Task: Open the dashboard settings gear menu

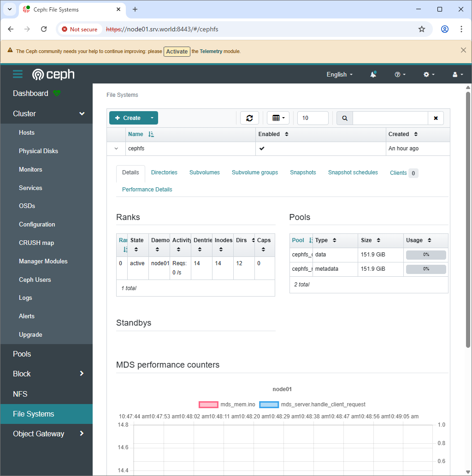Action: pyautogui.click(x=429, y=74)
